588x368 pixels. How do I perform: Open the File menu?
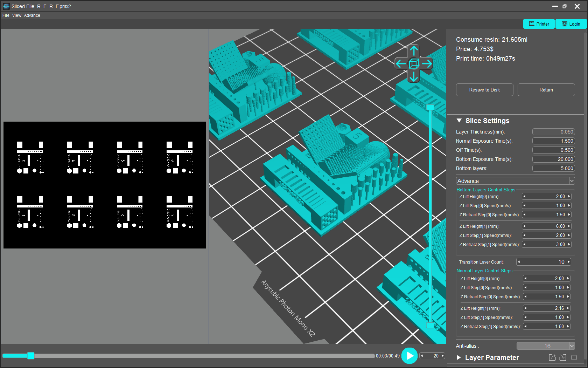tap(6, 15)
